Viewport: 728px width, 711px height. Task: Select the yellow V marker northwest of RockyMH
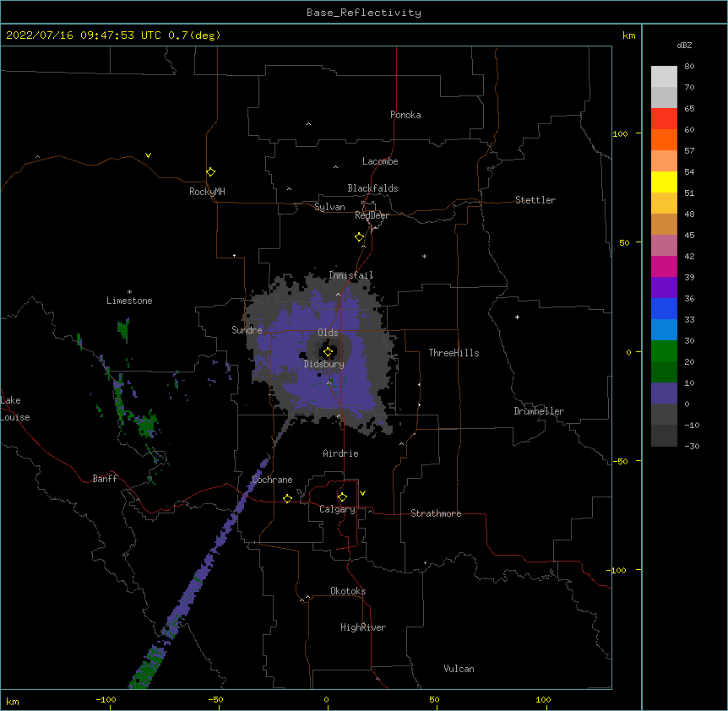tap(148, 155)
